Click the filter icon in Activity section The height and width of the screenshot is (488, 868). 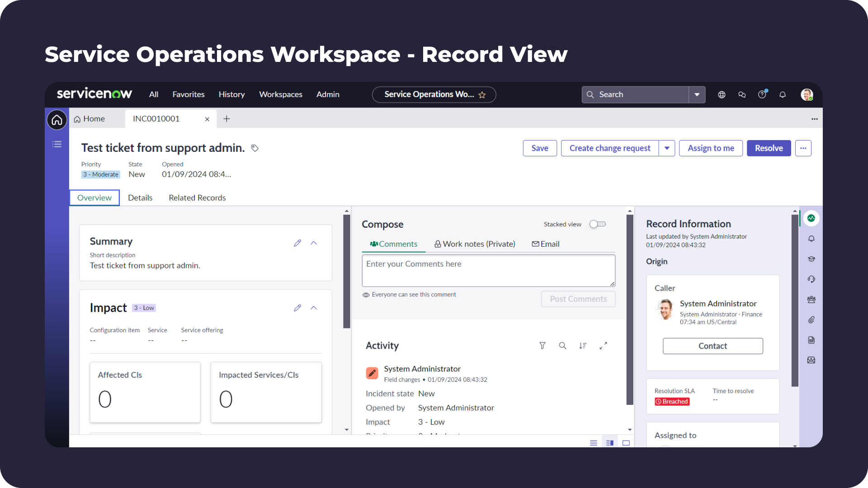[542, 345]
